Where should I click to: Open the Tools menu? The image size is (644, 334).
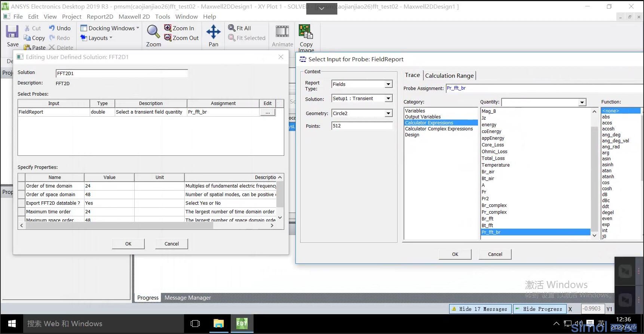pyautogui.click(x=163, y=16)
